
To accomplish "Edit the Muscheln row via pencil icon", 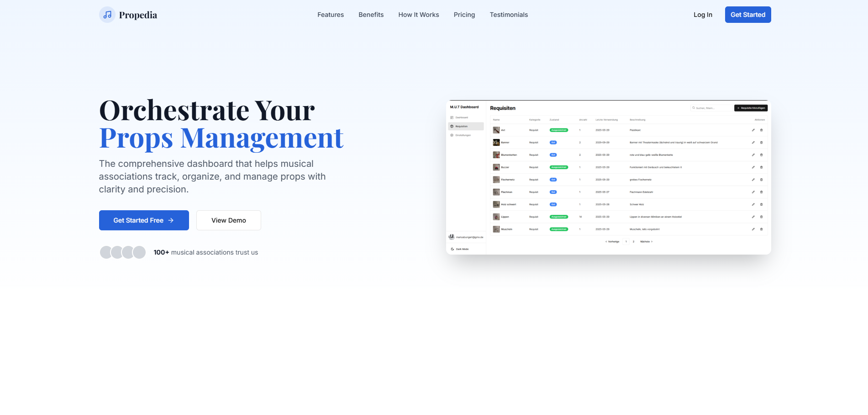I will [753, 229].
